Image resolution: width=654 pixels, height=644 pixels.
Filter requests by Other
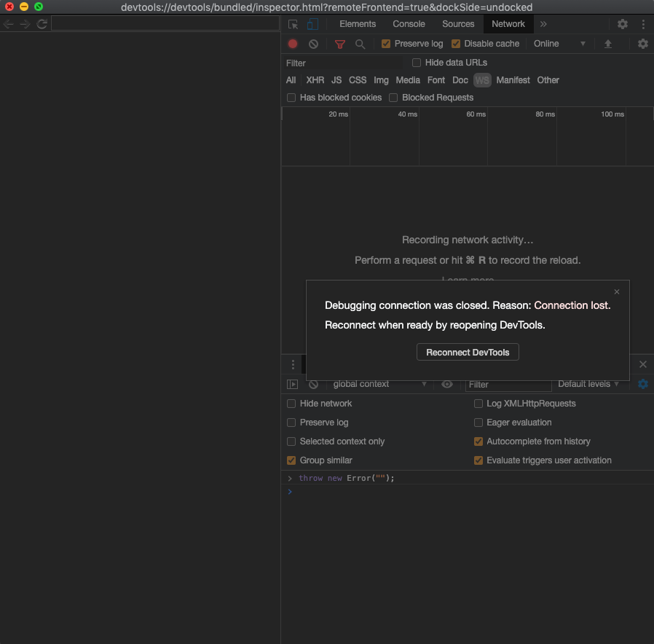click(548, 80)
